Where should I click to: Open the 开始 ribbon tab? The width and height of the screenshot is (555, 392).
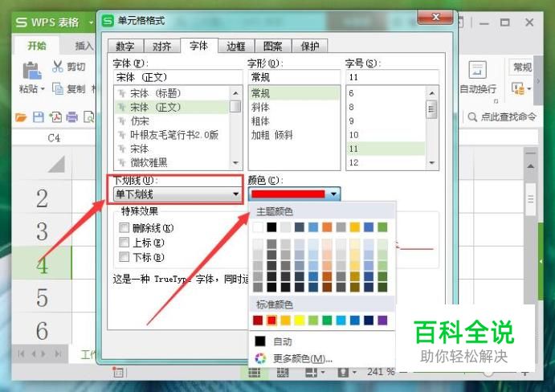pyautogui.click(x=37, y=45)
